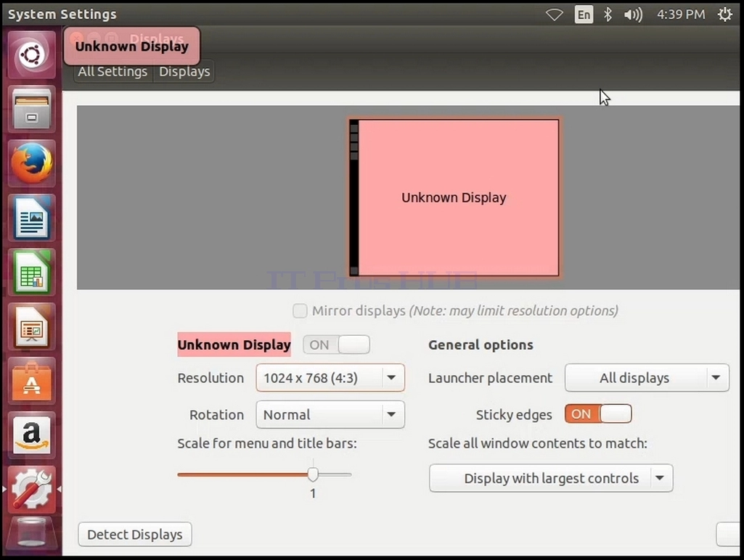
Task: Click the Unknown Display heading label
Action: [x=234, y=345]
